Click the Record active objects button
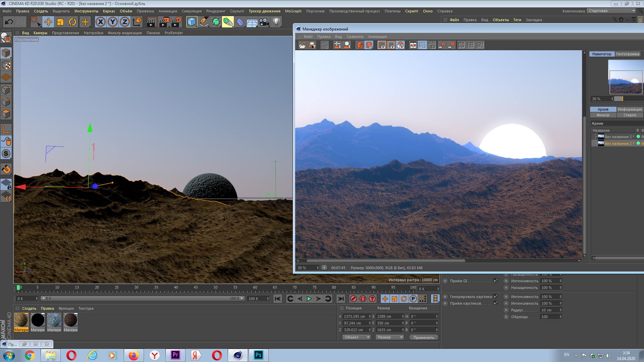This screenshot has height=362, width=644. tap(354, 299)
